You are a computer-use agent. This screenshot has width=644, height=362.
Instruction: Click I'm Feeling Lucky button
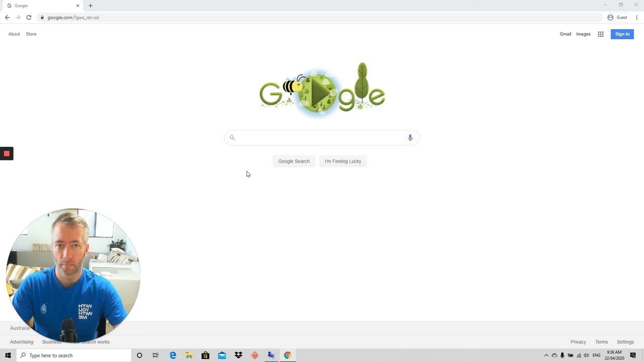[x=343, y=161]
